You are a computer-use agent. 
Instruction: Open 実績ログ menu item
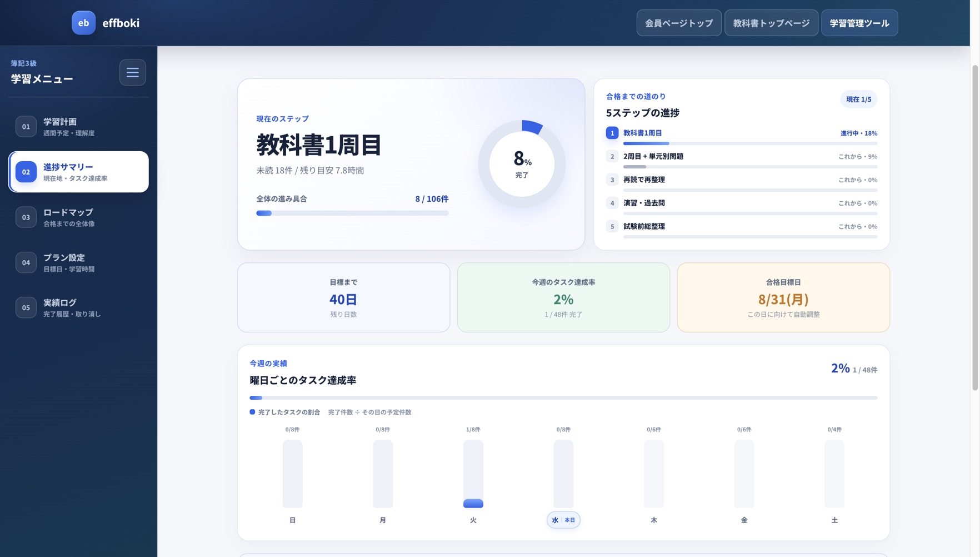(x=78, y=307)
